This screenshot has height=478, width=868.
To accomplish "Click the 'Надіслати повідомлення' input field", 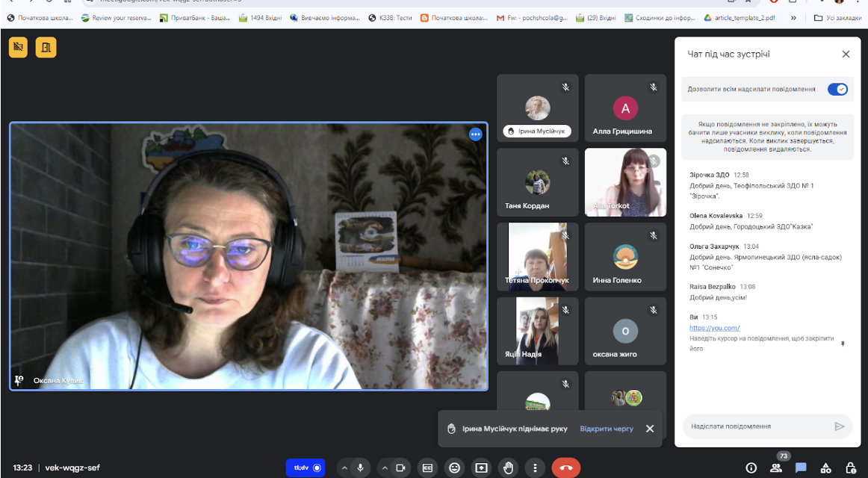I will pyautogui.click(x=758, y=426).
